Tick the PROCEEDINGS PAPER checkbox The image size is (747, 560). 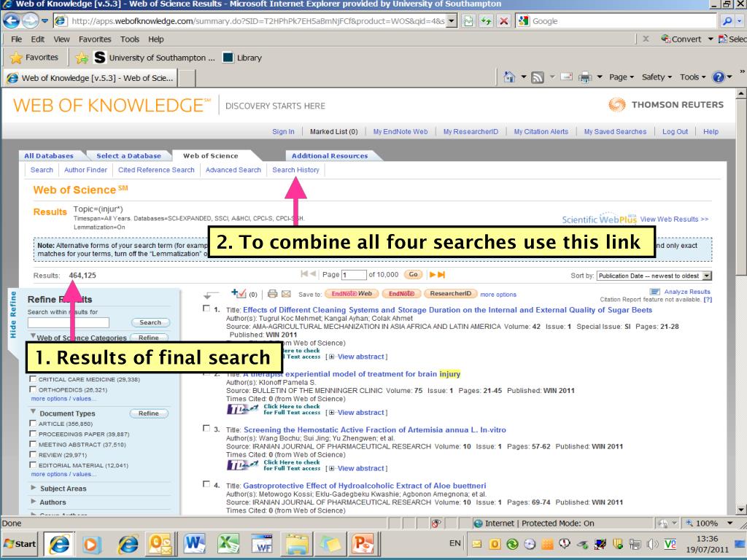click(33, 434)
